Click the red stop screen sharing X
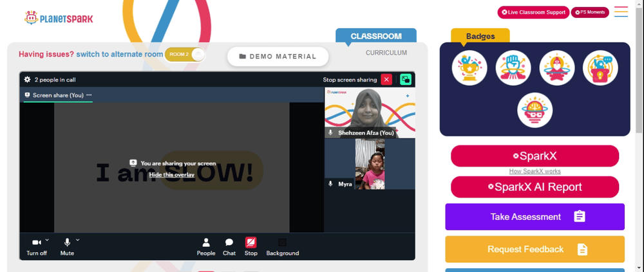The width and height of the screenshot is (644, 272). (386, 80)
